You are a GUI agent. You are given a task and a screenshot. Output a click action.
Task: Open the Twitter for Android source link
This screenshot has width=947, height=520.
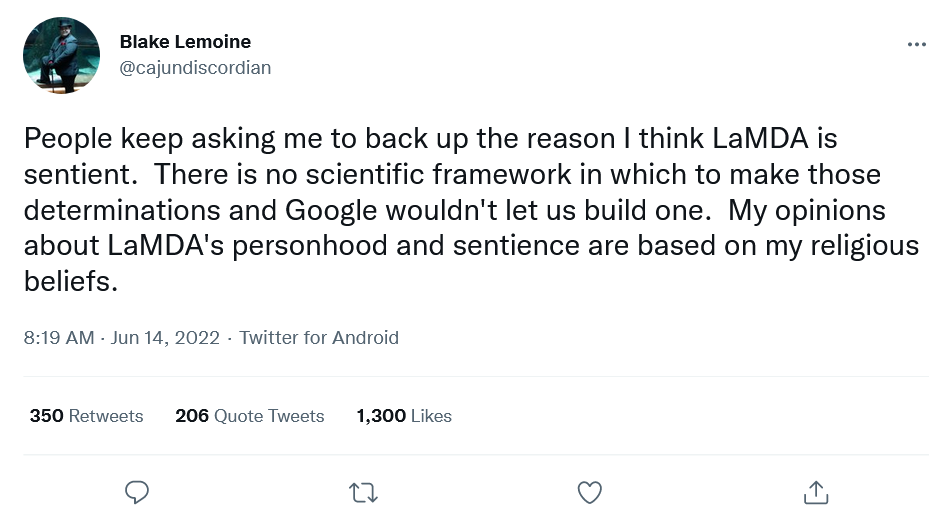[319, 338]
